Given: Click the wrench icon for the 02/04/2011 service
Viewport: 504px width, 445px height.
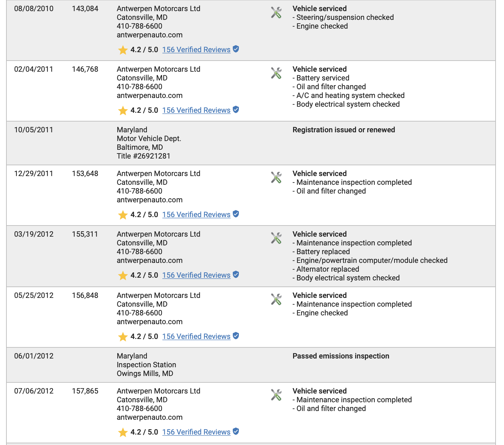Looking at the screenshot, I should click(x=276, y=73).
